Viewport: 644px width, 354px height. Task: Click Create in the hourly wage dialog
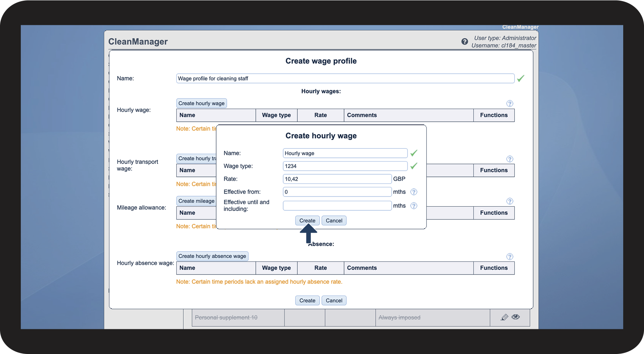(x=307, y=221)
